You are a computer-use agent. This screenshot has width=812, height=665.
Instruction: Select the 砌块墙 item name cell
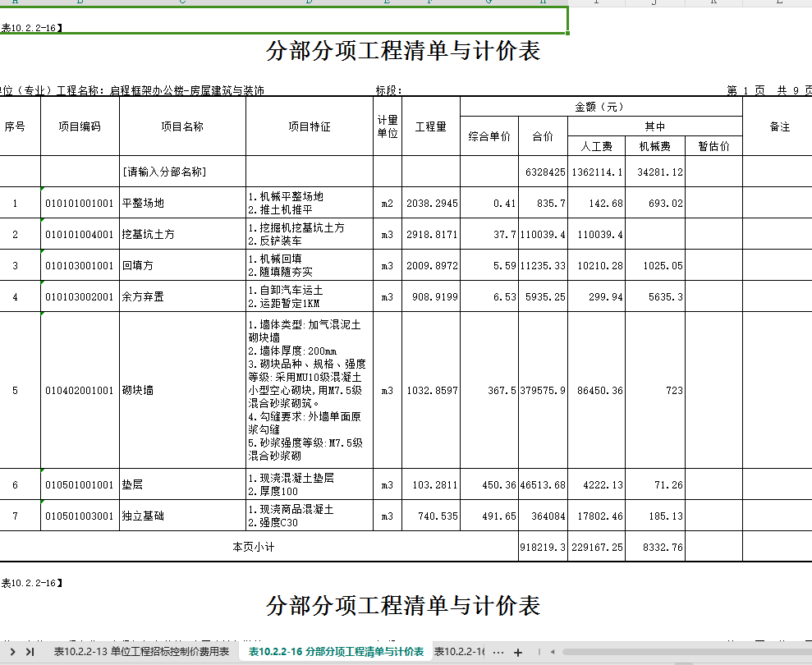pyautogui.click(x=182, y=390)
